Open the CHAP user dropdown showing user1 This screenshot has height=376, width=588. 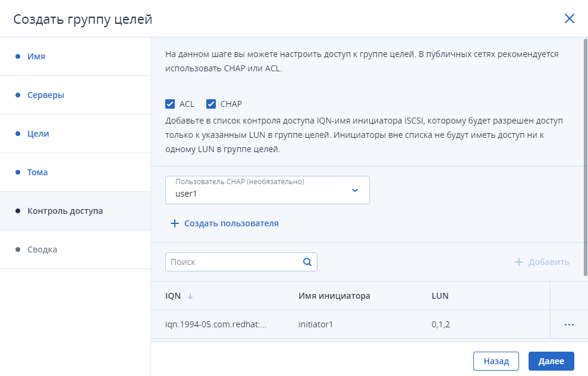pos(268,190)
